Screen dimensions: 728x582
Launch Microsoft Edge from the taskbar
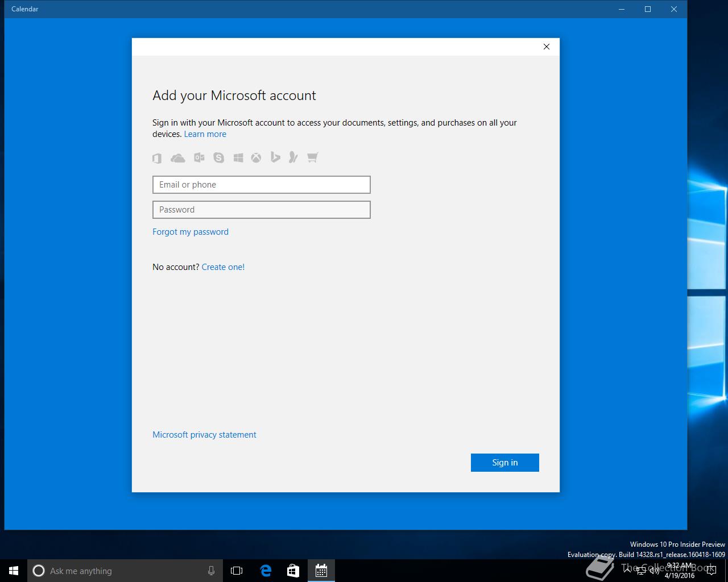(266, 571)
